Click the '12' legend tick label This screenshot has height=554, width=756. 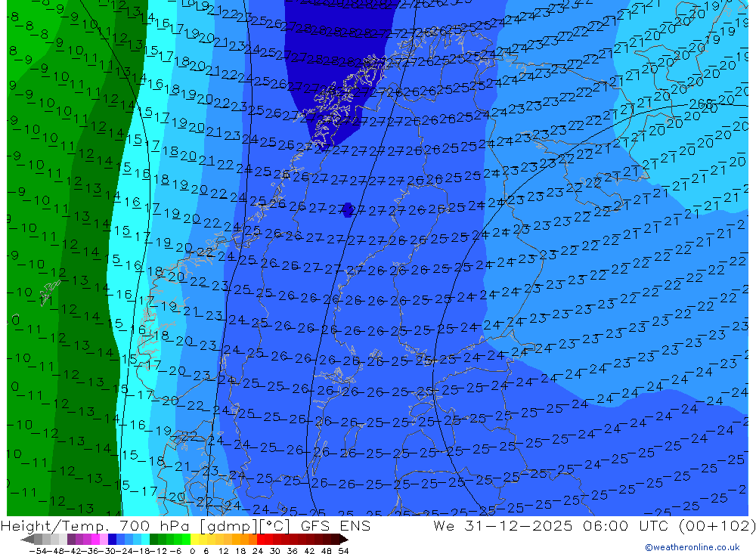pos(223,551)
